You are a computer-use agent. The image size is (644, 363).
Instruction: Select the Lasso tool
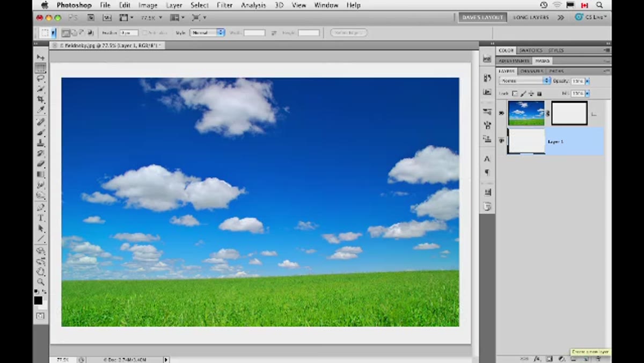tap(41, 78)
